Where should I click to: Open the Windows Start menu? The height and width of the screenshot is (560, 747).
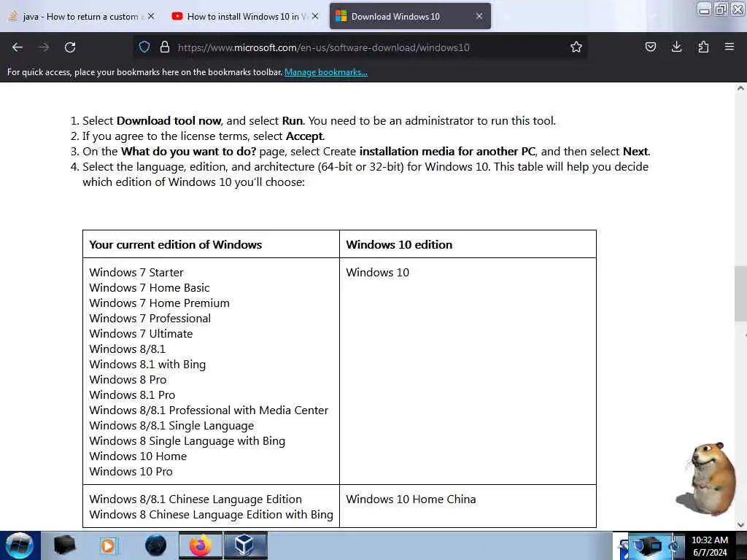[x=20, y=545]
